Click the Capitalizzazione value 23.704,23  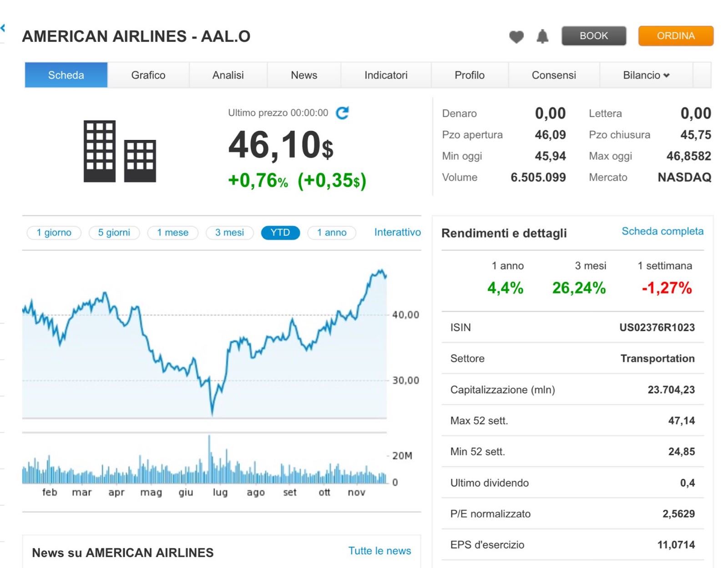point(671,390)
